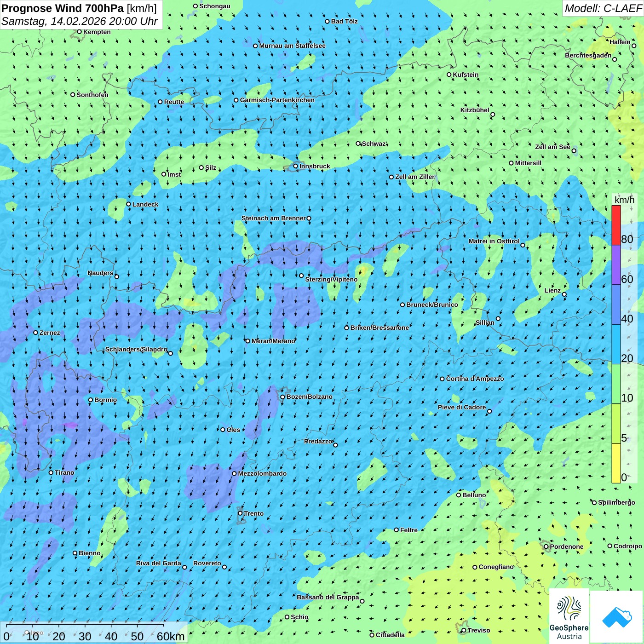The height and width of the screenshot is (644, 644).
Task: Click the 'Riva del Garda' label
Action: pyautogui.click(x=159, y=563)
